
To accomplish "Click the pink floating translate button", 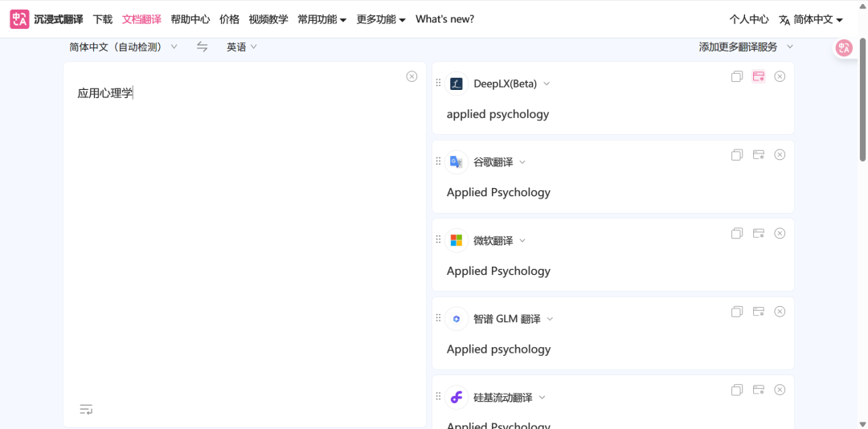I will pyautogui.click(x=844, y=48).
